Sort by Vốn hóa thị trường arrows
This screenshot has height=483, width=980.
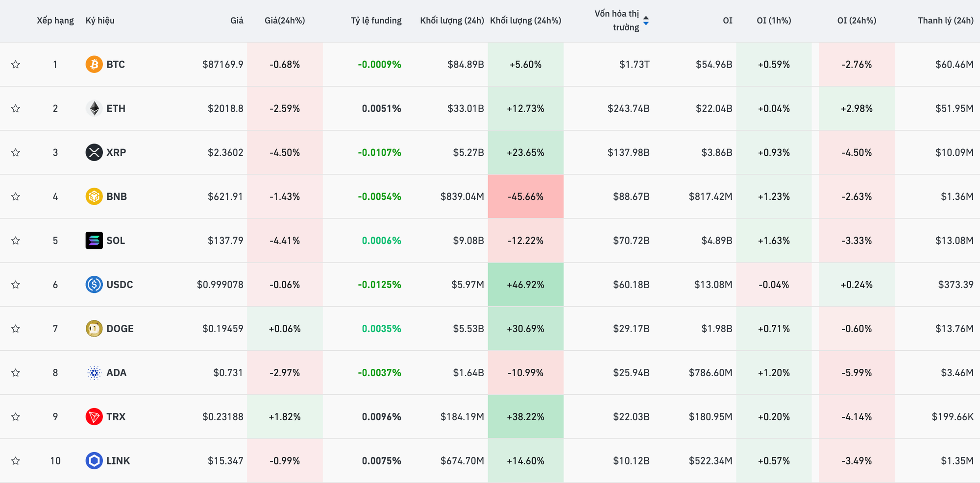(x=646, y=21)
